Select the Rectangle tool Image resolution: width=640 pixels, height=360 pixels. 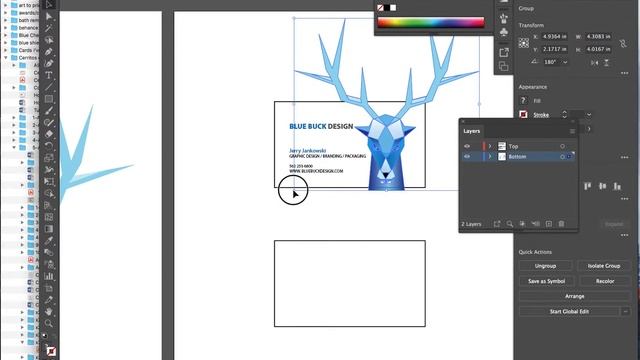[x=49, y=99]
